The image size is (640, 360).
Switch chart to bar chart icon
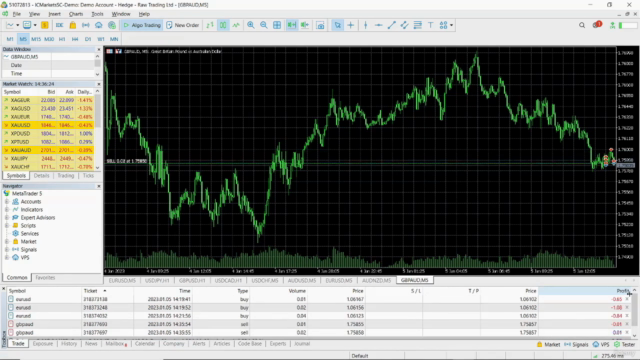tap(209, 25)
